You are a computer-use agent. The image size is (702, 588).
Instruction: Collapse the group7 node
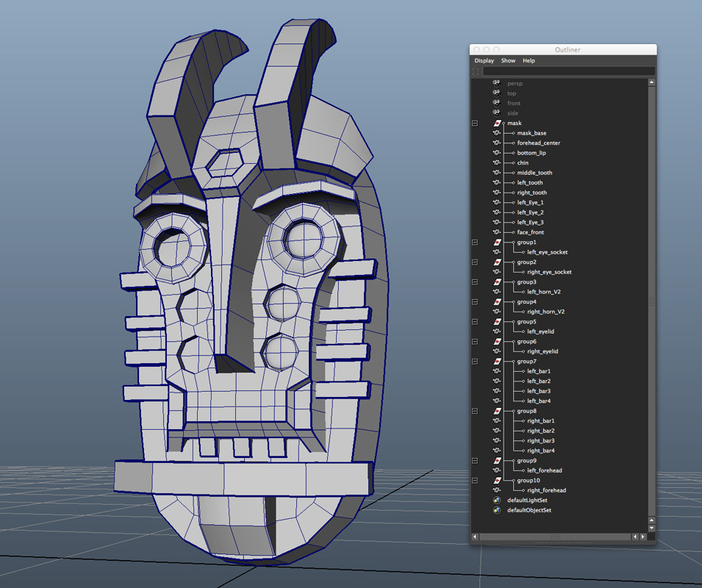point(475,361)
